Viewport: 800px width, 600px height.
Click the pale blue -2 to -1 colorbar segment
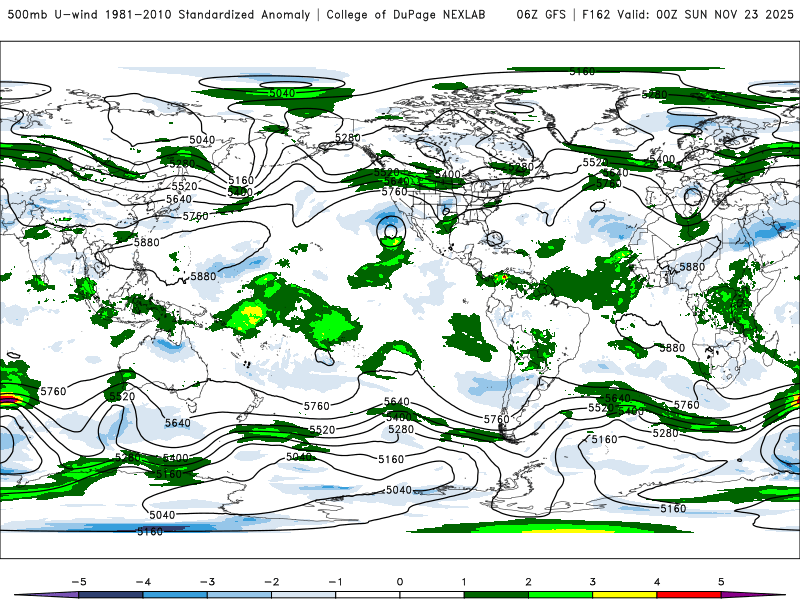pos(304,595)
